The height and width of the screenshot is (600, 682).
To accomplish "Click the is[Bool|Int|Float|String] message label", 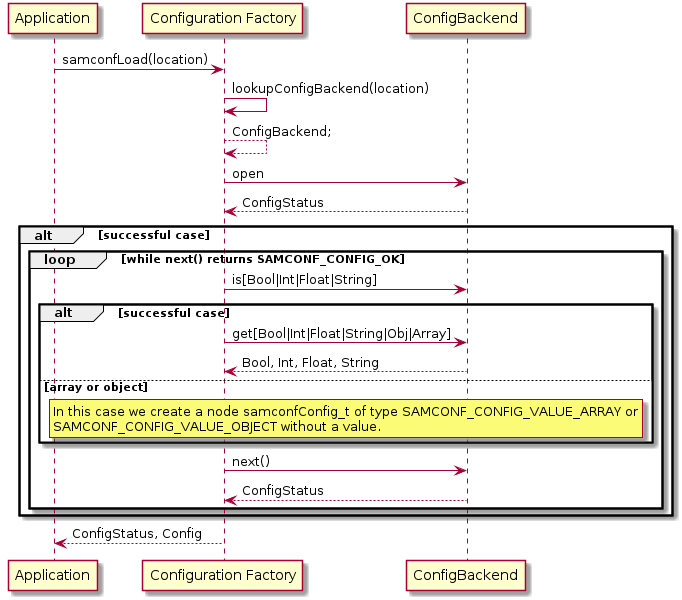I will coord(304,279).
